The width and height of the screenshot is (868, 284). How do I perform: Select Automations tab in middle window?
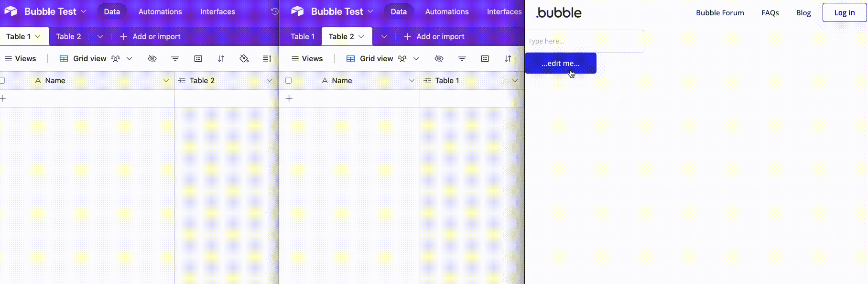pos(447,11)
